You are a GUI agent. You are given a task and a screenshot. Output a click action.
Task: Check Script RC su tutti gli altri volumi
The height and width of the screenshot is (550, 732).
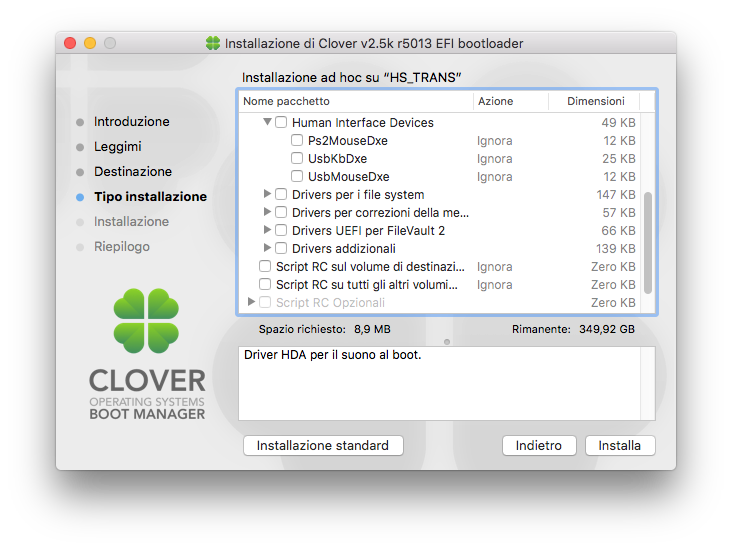click(x=265, y=284)
